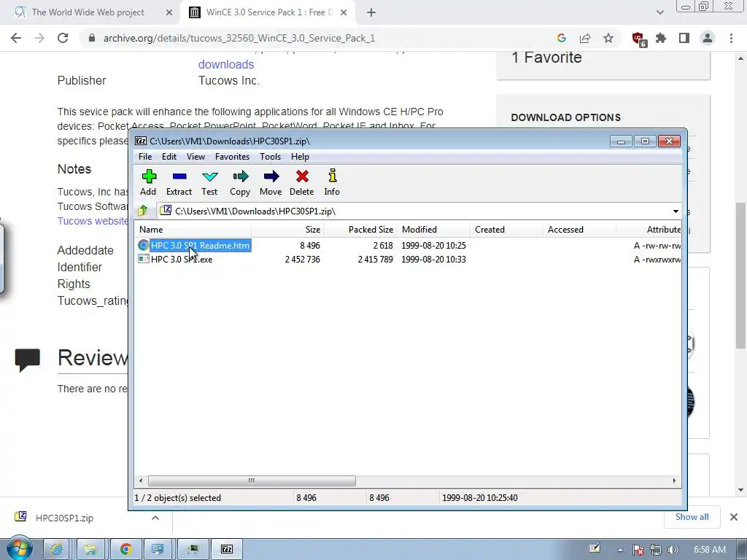Click the red Delete toolbar button
This screenshot has height=560, width=747.
tap(301, 182)
